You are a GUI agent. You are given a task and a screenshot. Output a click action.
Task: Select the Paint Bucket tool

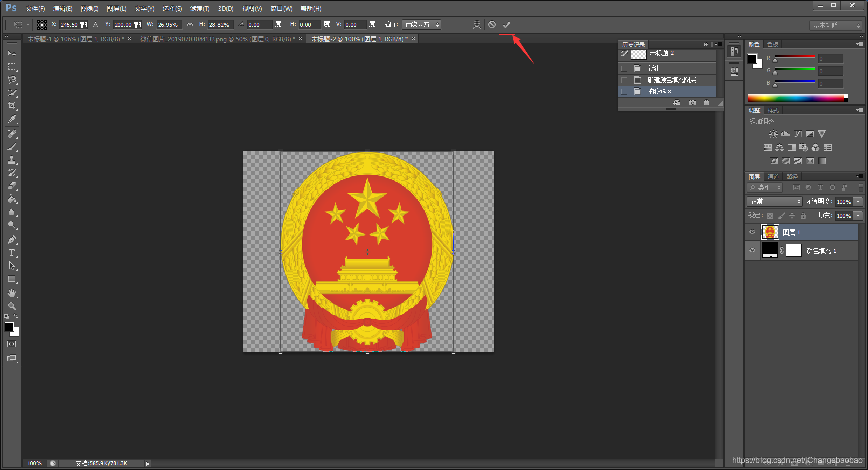point(12,199)
